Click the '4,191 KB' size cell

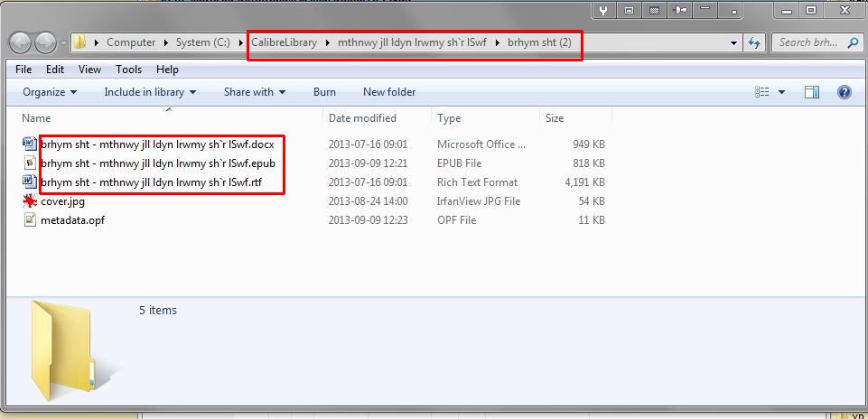pos(583,182)
